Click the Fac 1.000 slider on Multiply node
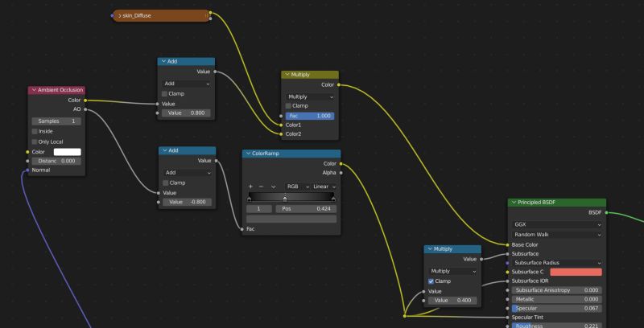 click(310, 116)
